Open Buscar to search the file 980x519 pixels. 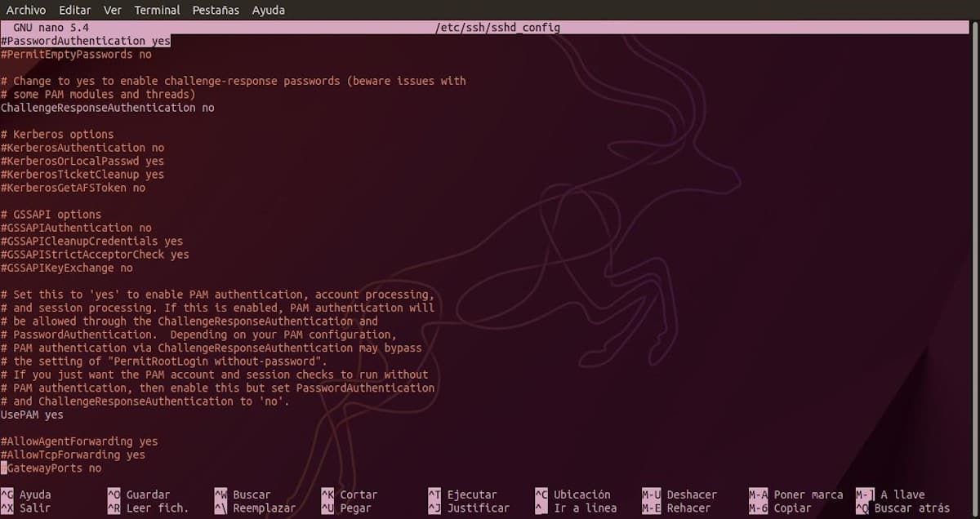pyautogui.click(x=242, y=494)
